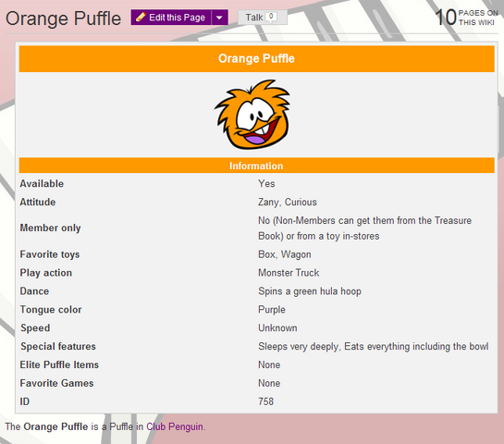Click the Edit this Page button

click(171, 18)
